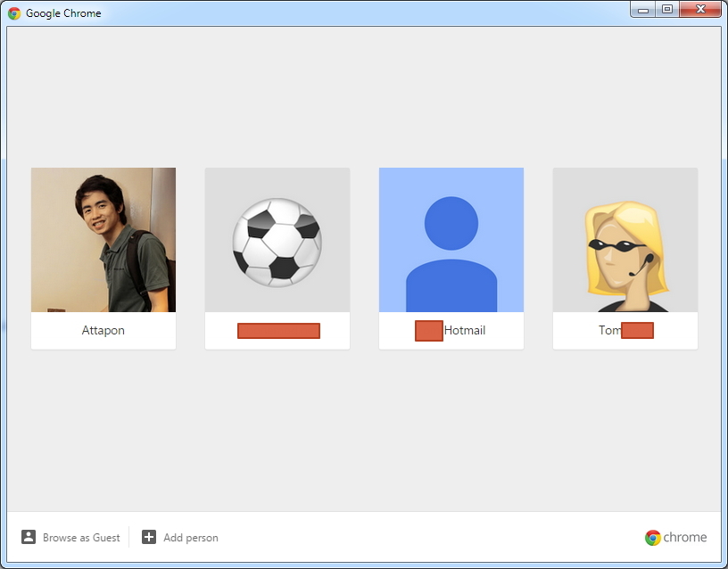Image resolution: width=728 pixels, height=569 pixels.
Task: Select the Add person text link
Action: pyautogui.click(x=191, y=538)
